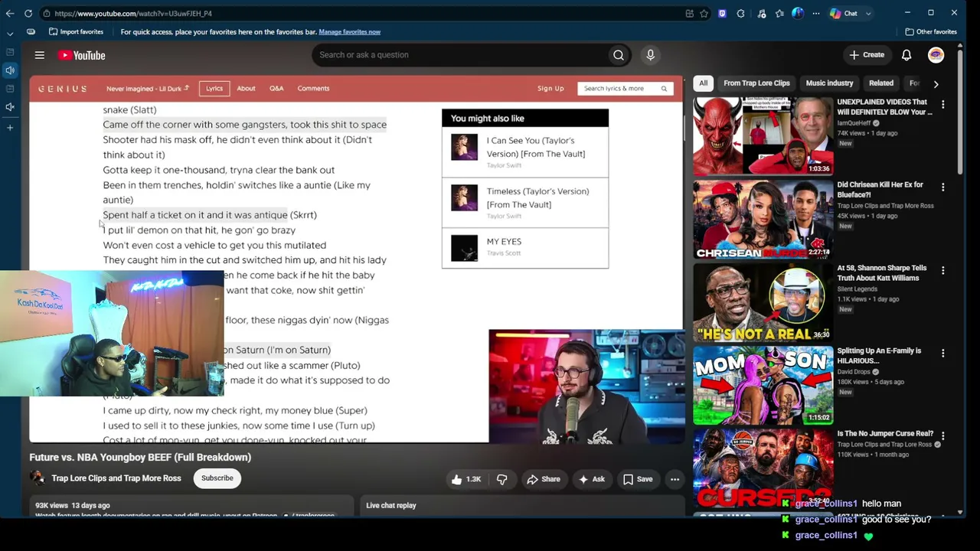Open the Trap Lore Clips channel avatar
980x551 pixels.
click(x=37, y=478)
